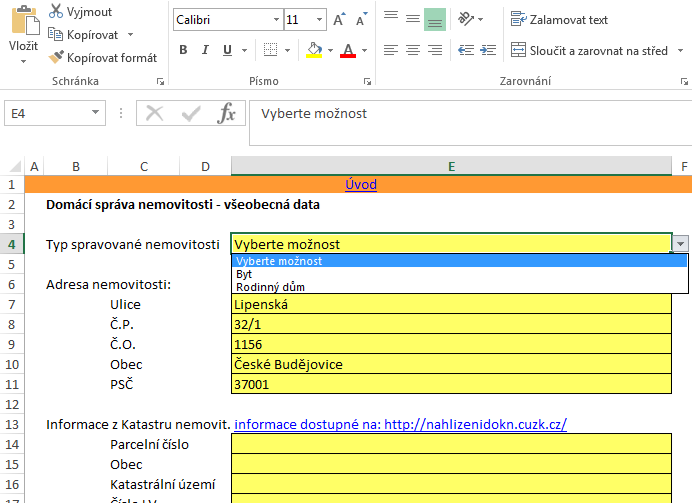Viewport: 692px width, 503px height.
Task: Toggle bold formatting
Action: point(183,50)
